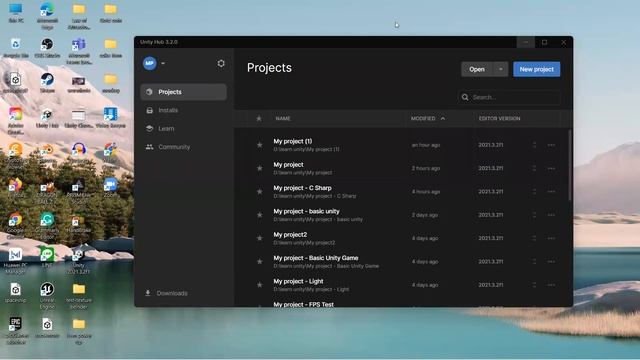Select the Projects sidebar tab

click(x=183, y=92)
